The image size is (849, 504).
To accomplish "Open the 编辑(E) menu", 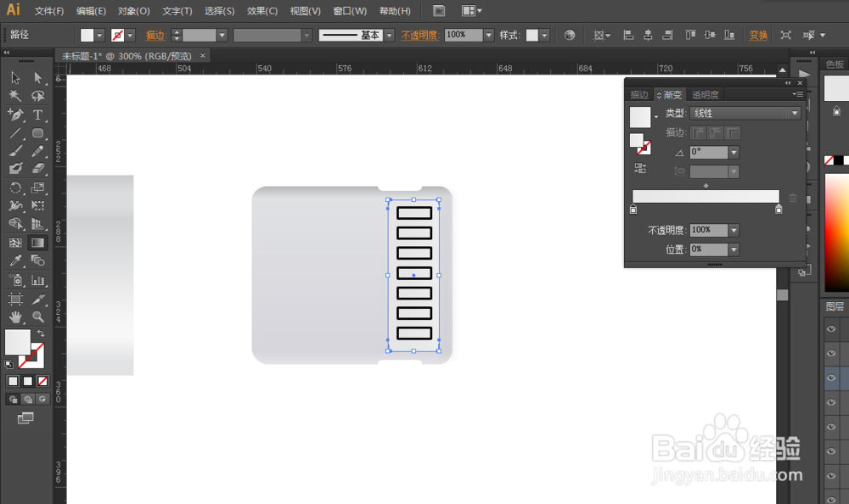I will coord(91,11).
